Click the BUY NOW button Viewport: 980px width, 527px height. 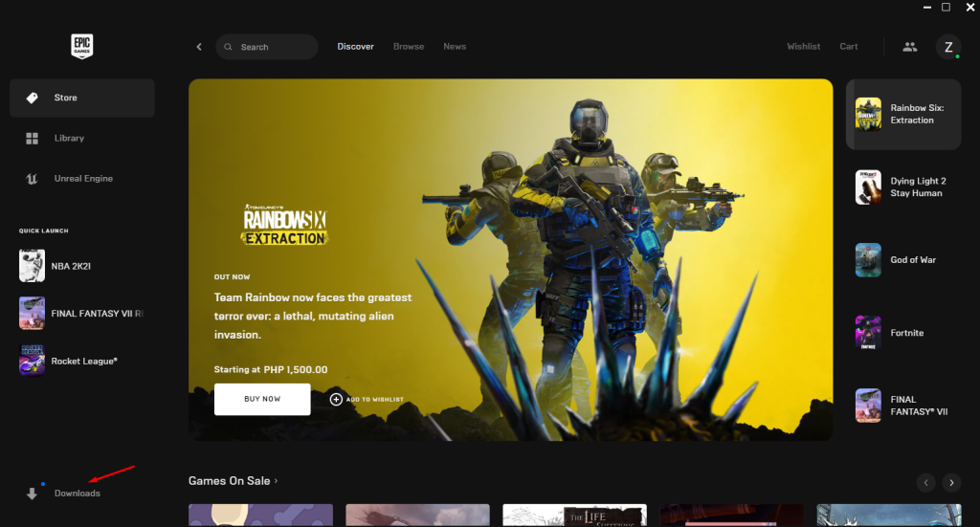(x=262, y=399)
